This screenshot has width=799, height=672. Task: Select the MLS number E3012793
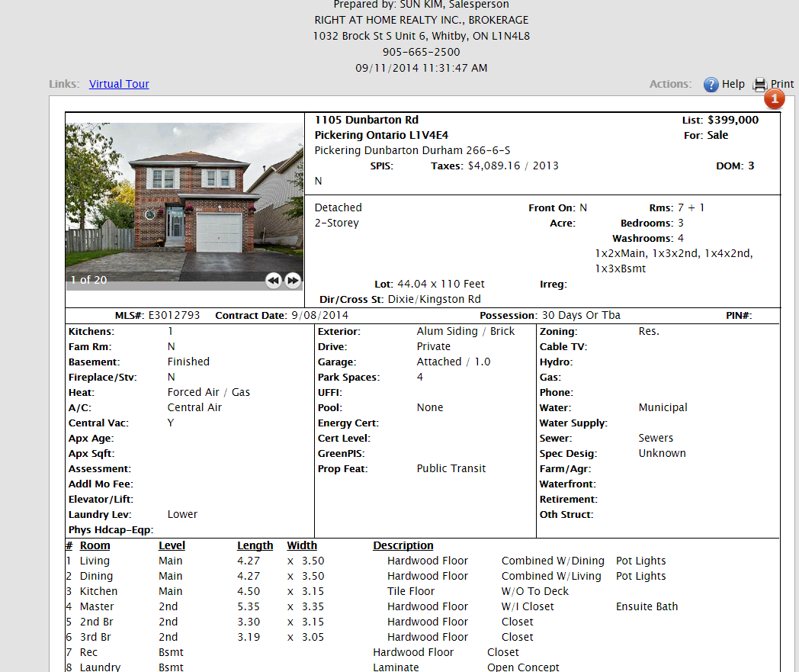click(174, 315)
